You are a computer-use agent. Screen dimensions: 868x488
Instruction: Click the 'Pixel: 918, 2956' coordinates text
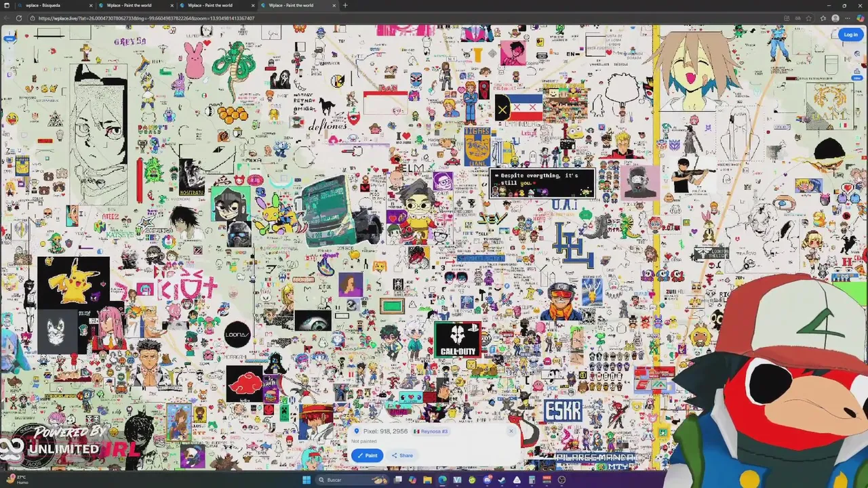pos(385,431)
